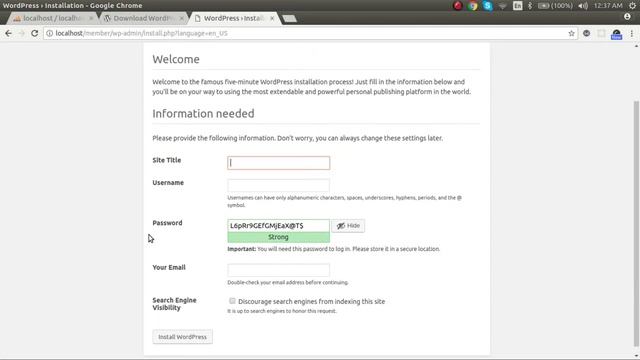Click the Information needed heading

tap(203, 113)
